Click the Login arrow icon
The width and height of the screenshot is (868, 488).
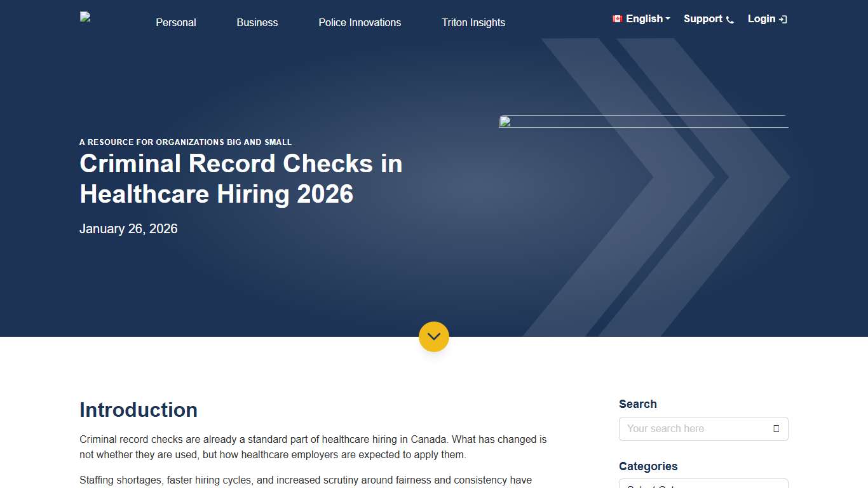pyautogui.click(x=783, y=19)
